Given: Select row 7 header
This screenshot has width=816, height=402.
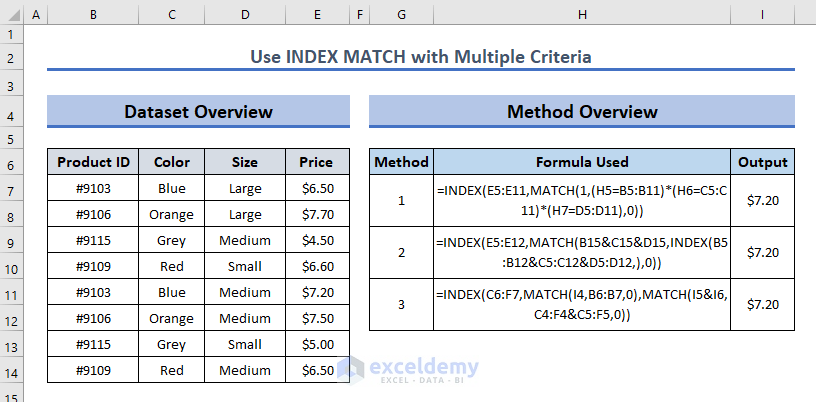Looking at the screenshot, I should [10, 188].
